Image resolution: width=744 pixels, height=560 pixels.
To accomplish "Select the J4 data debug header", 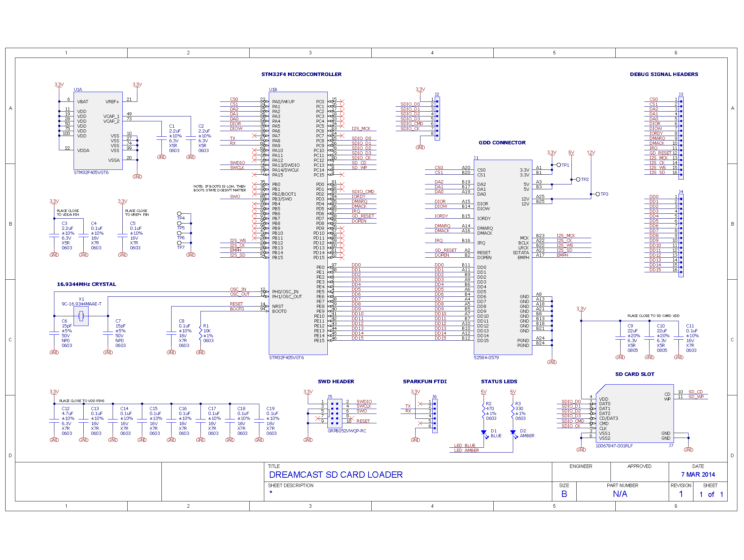I will 681,236.
